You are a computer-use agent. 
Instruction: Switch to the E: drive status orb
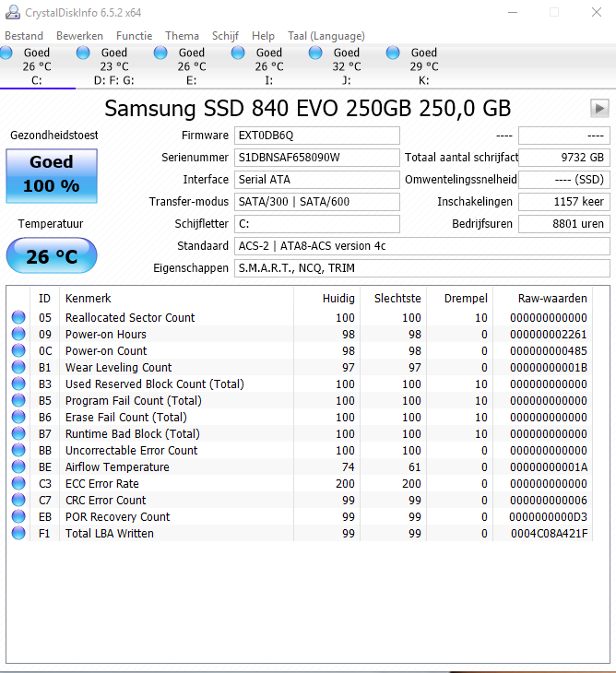160,53
